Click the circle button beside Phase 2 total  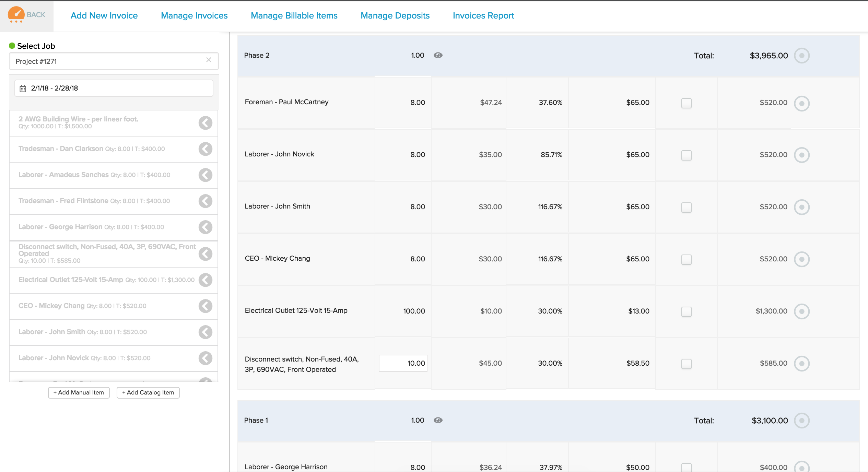coord(802,56)
